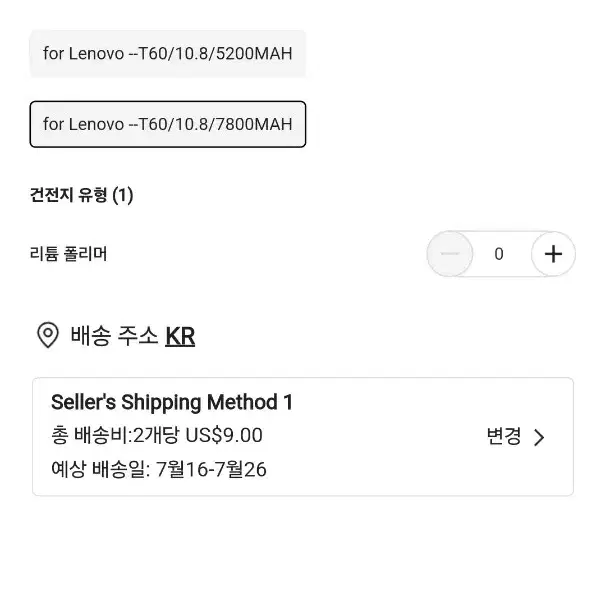Click the quantity value field showing 0

click(x=499, y=254)
